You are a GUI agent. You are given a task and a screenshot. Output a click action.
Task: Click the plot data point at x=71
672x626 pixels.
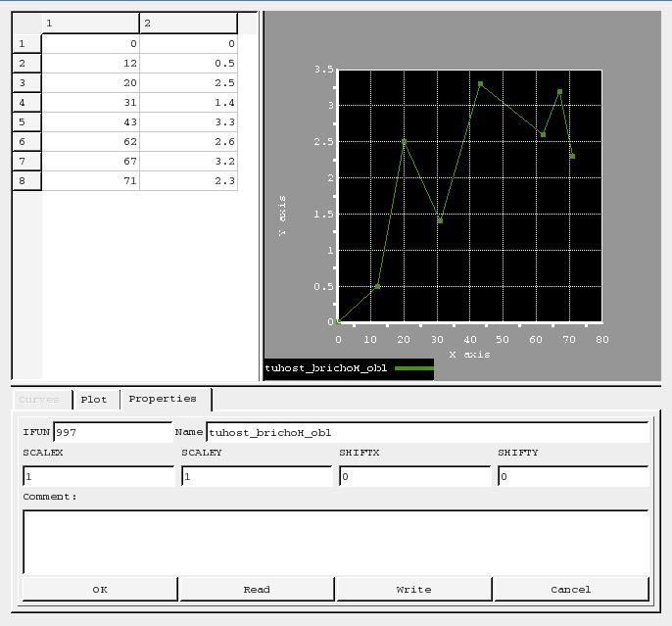(572, 157)
